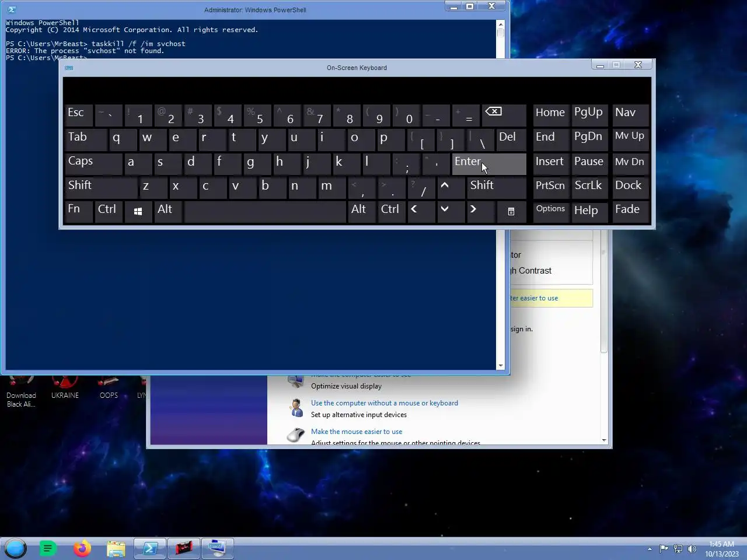Click the network tray icon

pos(678,548)
